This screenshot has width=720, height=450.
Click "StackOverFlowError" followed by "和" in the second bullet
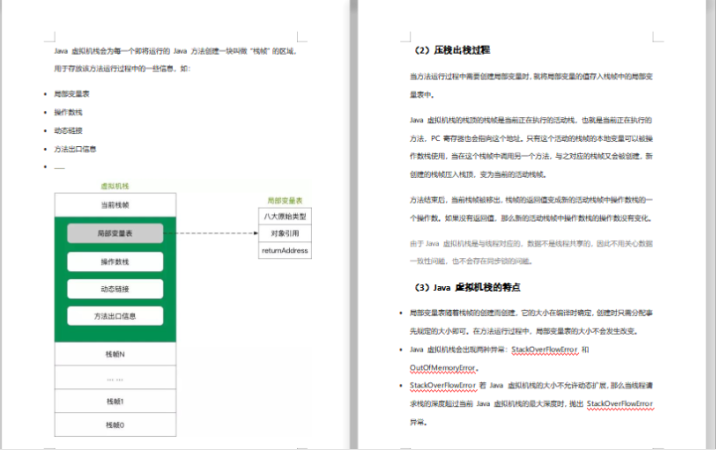click(x=544, y=349)
